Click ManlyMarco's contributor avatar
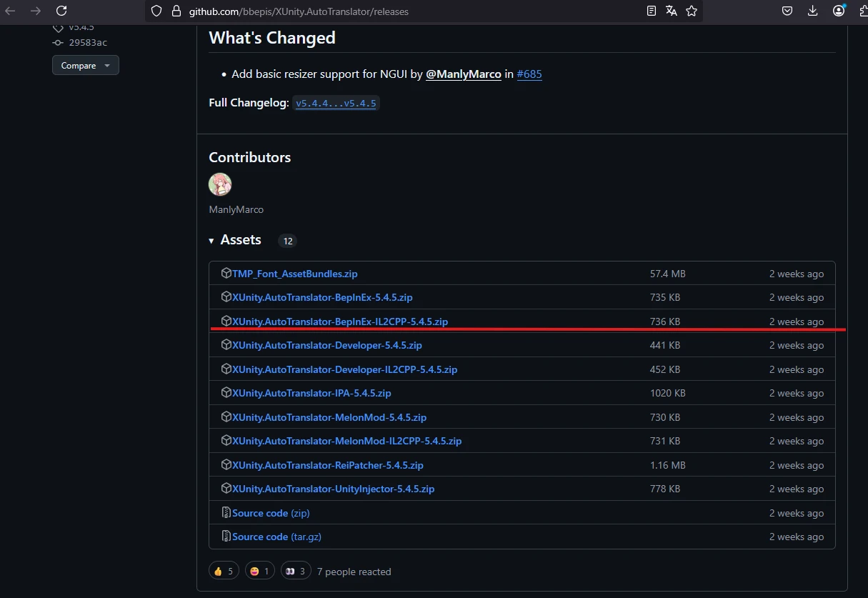Screen dimensions: 868x598 pyautogui.click(x=220, y=184)
